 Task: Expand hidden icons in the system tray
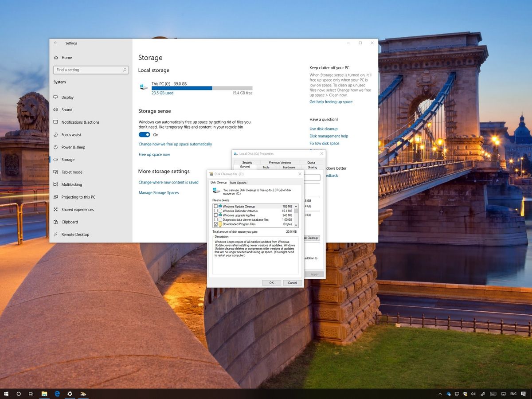[440, 394]
